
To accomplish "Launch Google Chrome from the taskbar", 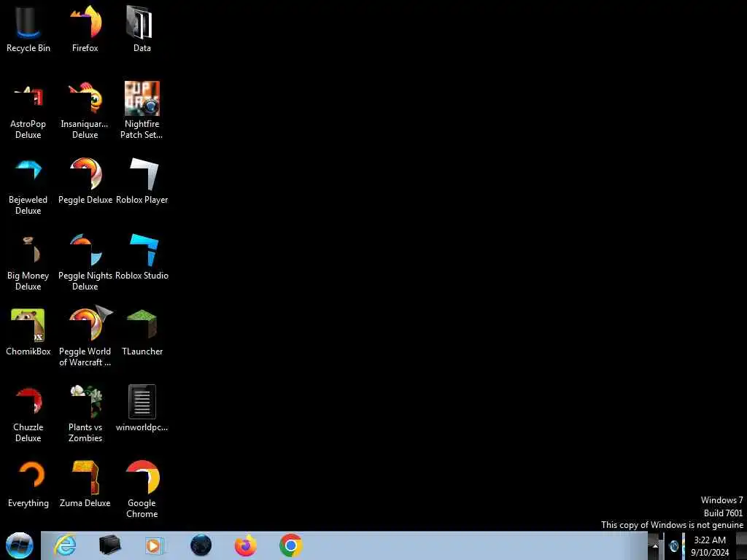I will coord(290,545).
